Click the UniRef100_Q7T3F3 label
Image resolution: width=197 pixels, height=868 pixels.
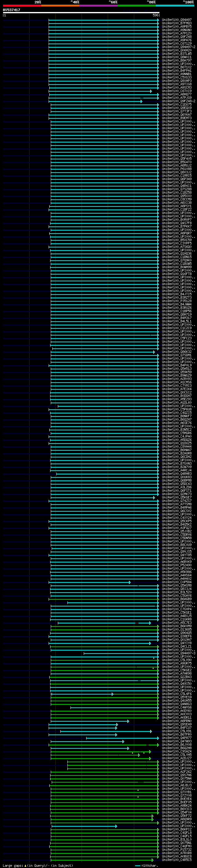[x=177, y=111]
